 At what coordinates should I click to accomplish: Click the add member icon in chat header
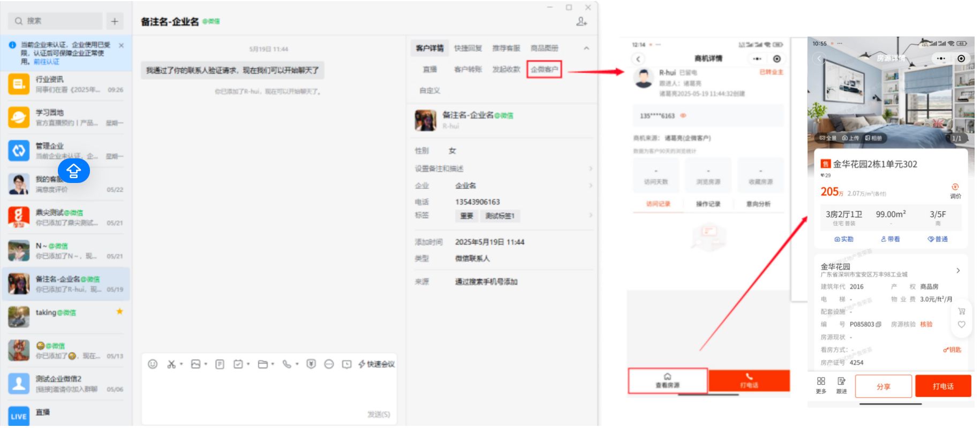pyautogui.click(x=582, y=21)
